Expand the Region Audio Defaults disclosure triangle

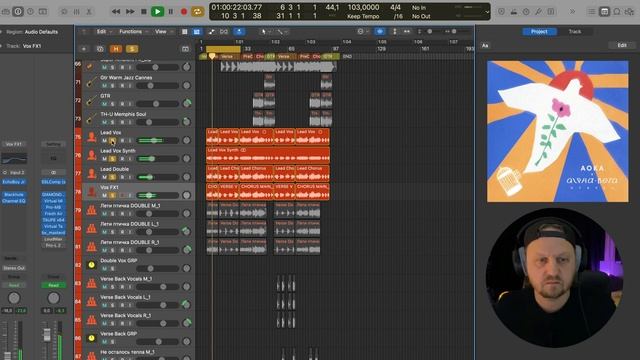point(2,32)
